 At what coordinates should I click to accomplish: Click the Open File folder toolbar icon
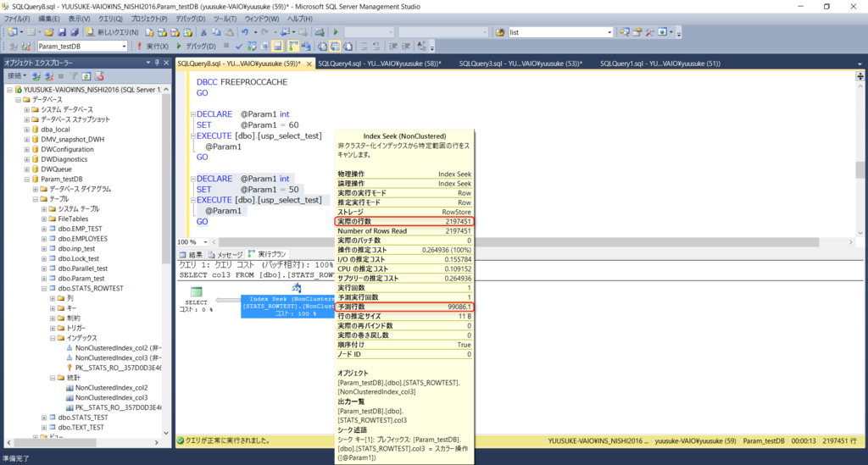48,32
